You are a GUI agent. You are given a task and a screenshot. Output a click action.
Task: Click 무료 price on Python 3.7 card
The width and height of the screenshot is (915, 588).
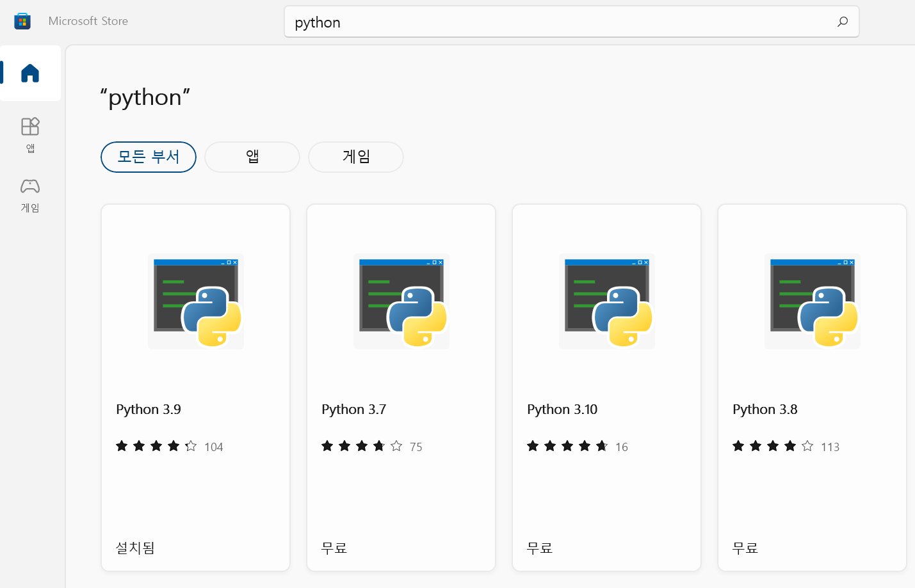tap(334, 548)
